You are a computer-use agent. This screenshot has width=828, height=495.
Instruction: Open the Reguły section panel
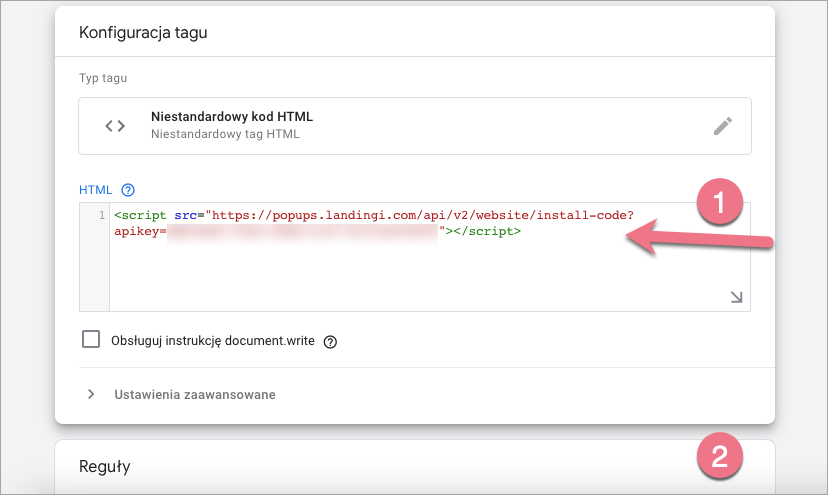(105, 466)
